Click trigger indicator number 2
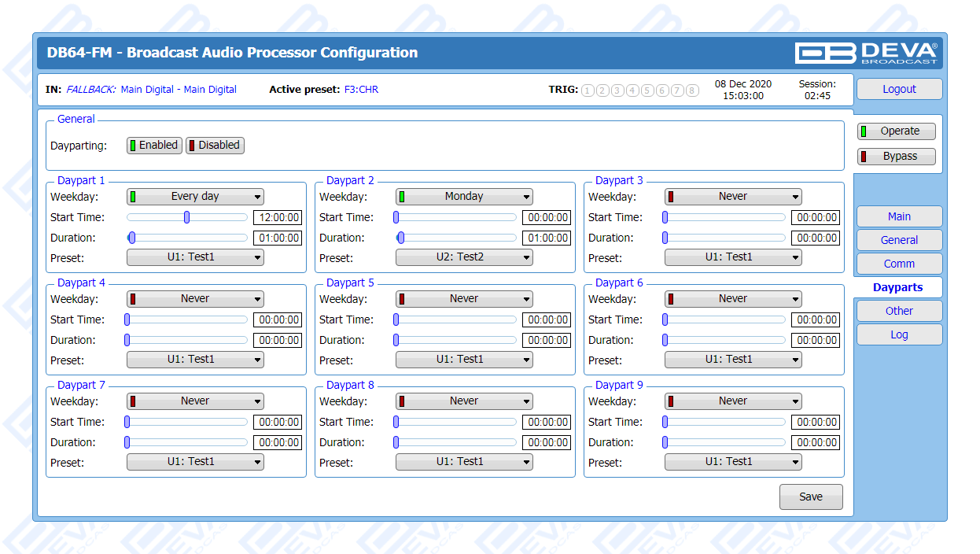Screen dimensions: 980x554 tap(602, 90)
